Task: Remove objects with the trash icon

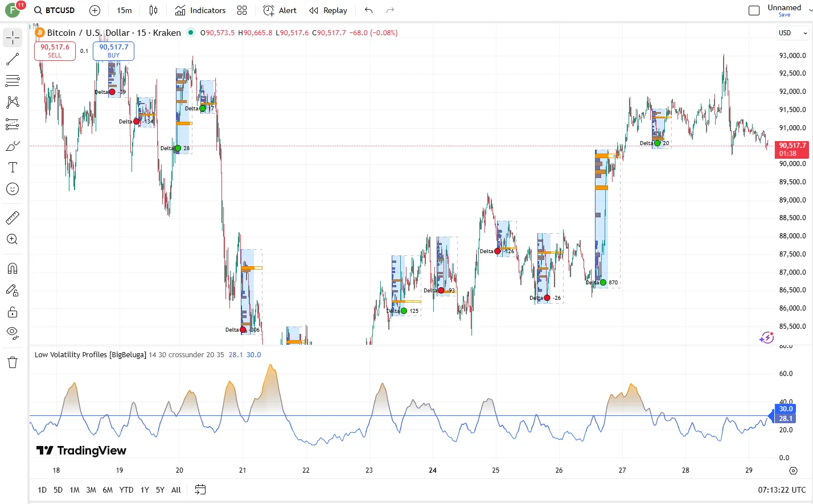Action: coord(13,362)
